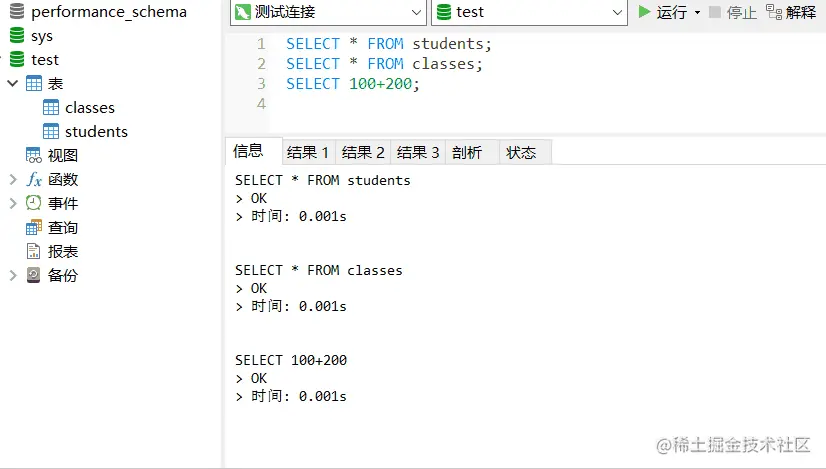Screen dimensions: 826x469
Task: Click the 表 tables folder icon
Action: tap(34, 83)
